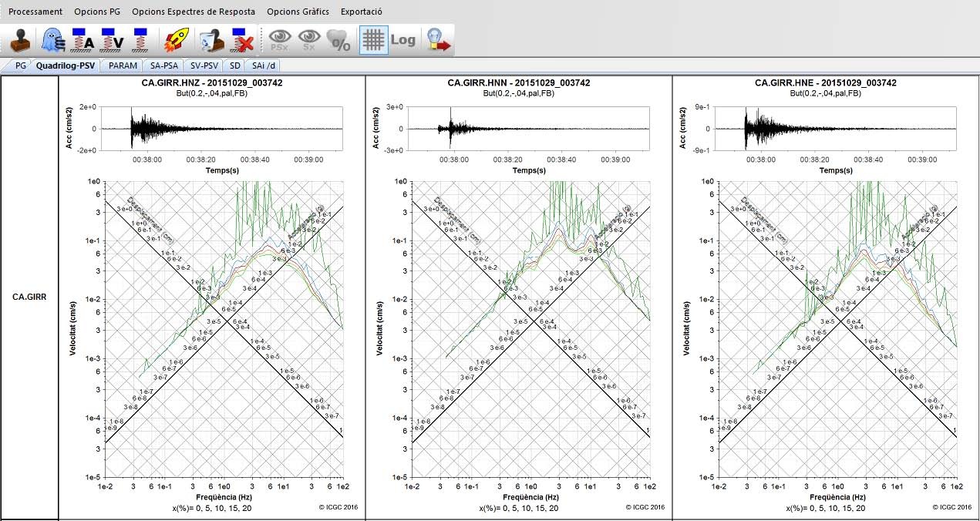Click the HNZ acceleration time-series plot
Image resolution: width=980 pixels, height=521 pixels.
pos(224,129)
